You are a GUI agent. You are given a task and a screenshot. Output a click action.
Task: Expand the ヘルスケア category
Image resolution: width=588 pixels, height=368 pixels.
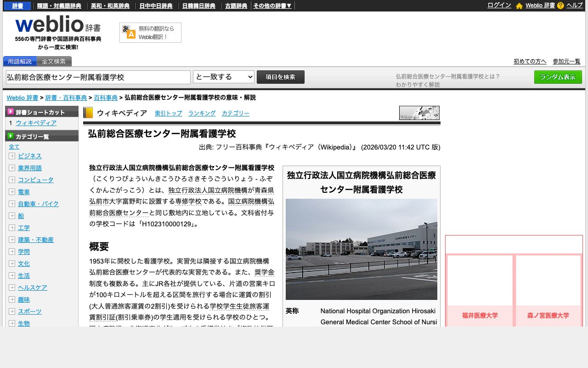point(11,287)
